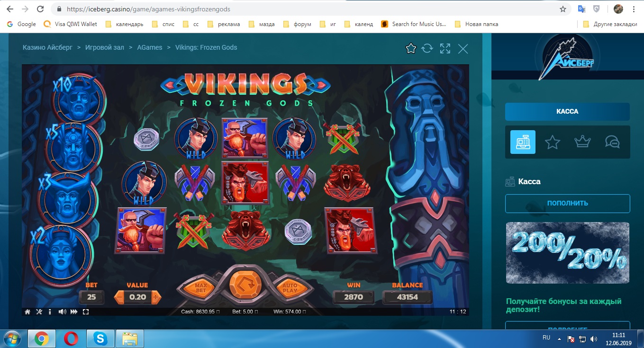
Task: Toggle in-game fullscreen square icon
Action: pyautogui.click(x=86, y=312)
